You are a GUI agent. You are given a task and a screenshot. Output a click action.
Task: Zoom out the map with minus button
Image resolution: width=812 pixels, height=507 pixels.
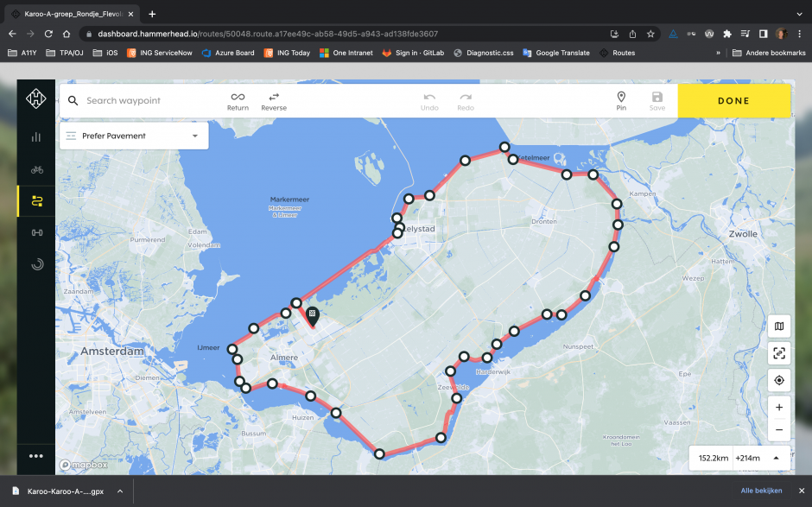[x=779, y=429]
